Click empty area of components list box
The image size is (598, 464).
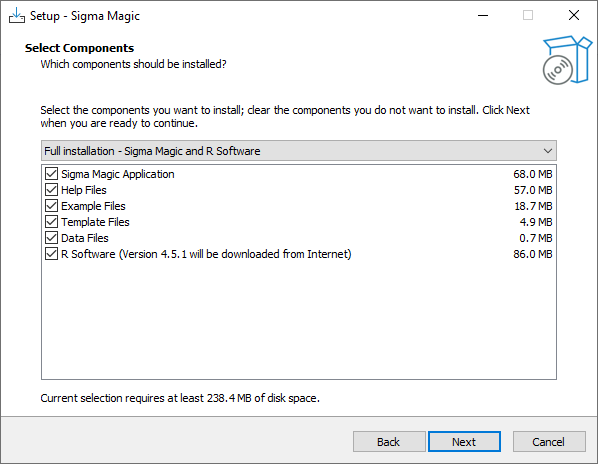click(299, 320)
